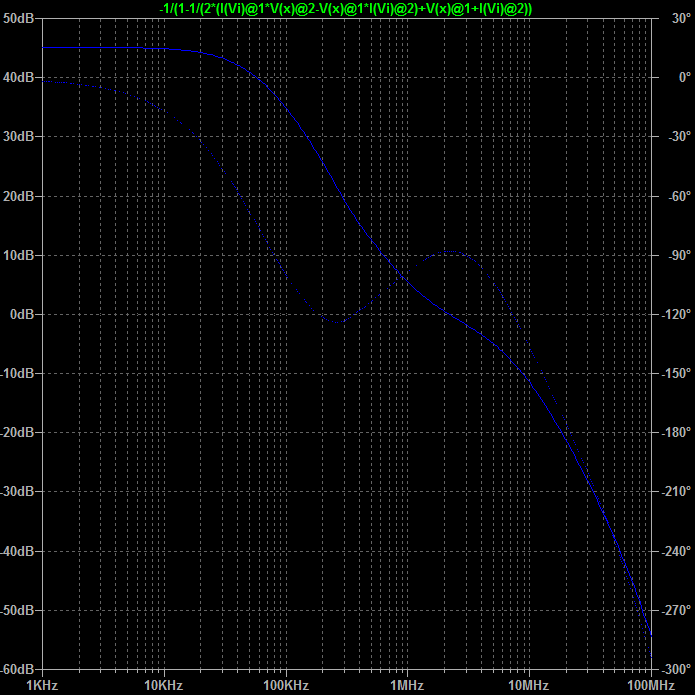Click the -240° right phase axis label
The width and height of the screenshot is (695, 695).
(x=676, y=551)
